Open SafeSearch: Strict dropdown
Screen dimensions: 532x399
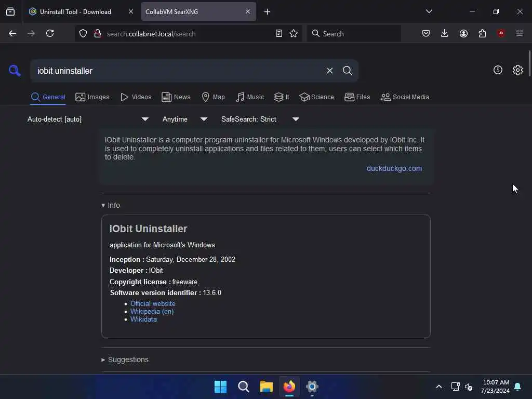pyautogui.click(x=260, y=119)
